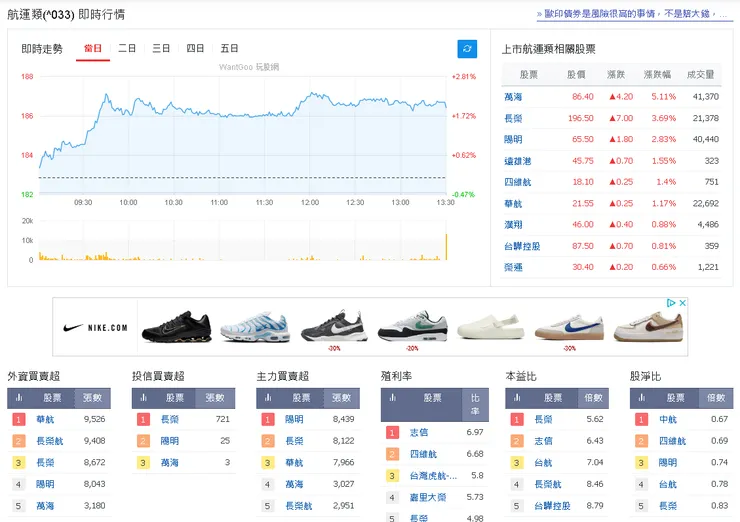Open 志信 ranked first in 殖利率
The height and width of the screenshot is (522, 740).
pyautogui.click(x=419, y=432)
